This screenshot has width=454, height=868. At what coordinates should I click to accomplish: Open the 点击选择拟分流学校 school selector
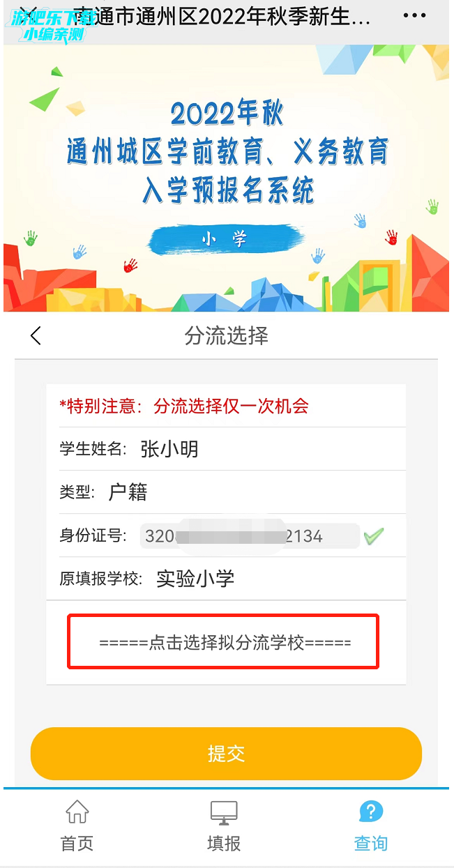223,641
